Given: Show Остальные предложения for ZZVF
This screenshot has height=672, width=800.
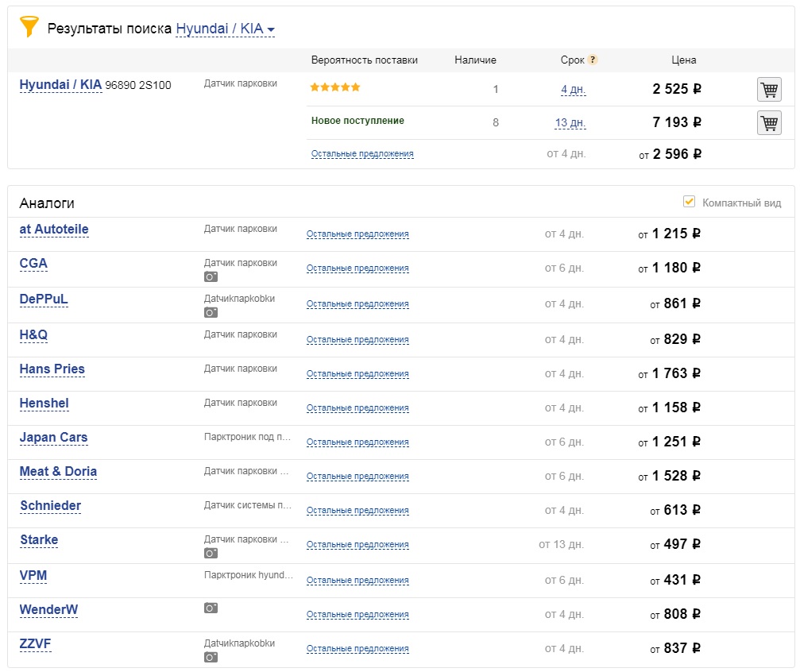Looking at the screenshot, I should pyautogui.click(x=357, y=648).
